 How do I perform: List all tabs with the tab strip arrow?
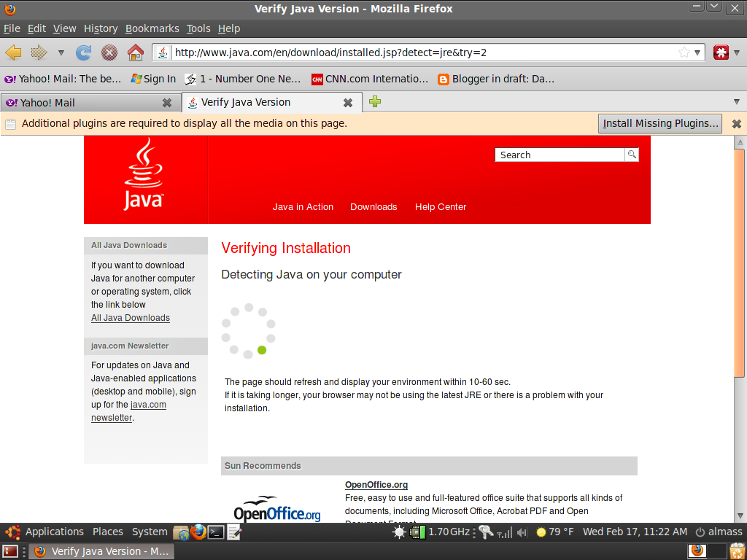point(737,101)
